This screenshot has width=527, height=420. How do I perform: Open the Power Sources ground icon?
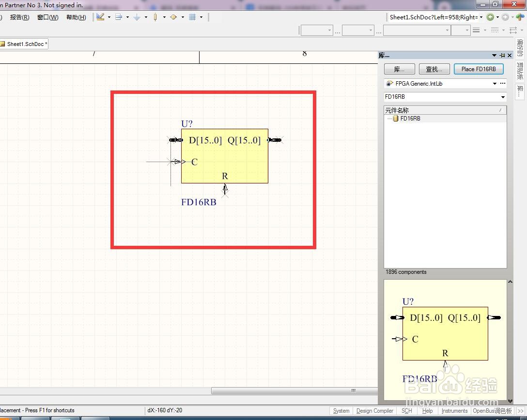point(137,17)
